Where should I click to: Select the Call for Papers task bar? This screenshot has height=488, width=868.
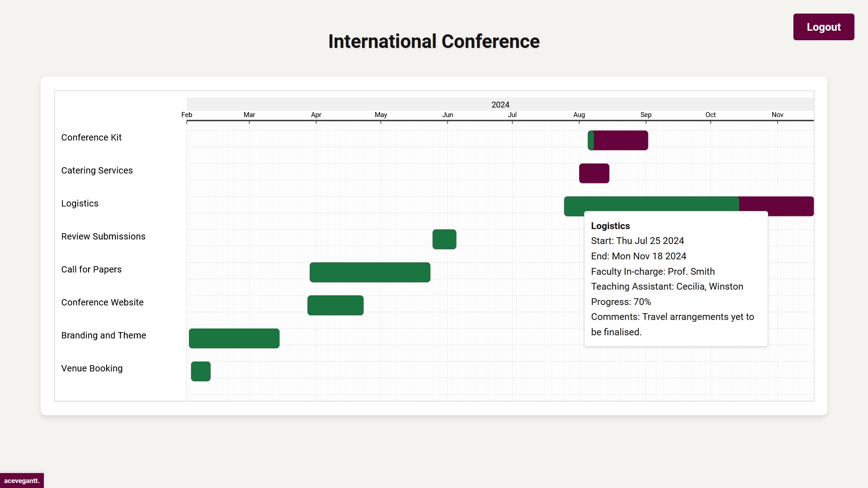pyautogui.click(x=370, y=272)
